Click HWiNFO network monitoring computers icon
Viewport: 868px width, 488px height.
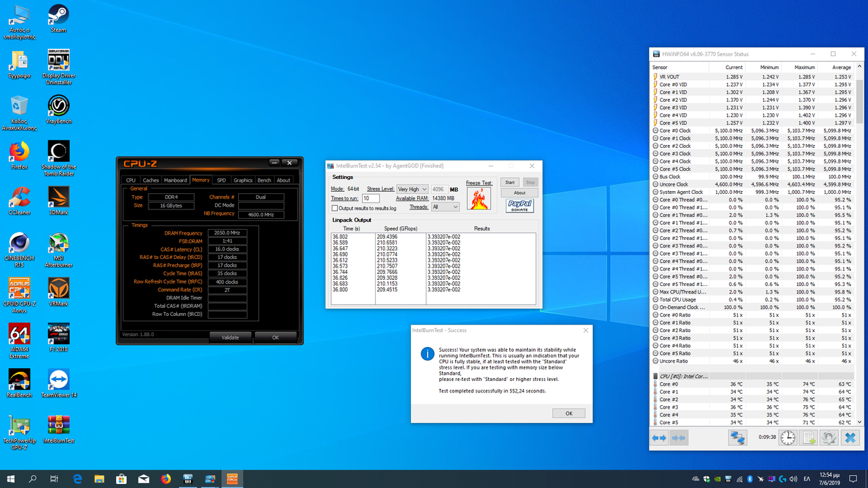[738, 439]
